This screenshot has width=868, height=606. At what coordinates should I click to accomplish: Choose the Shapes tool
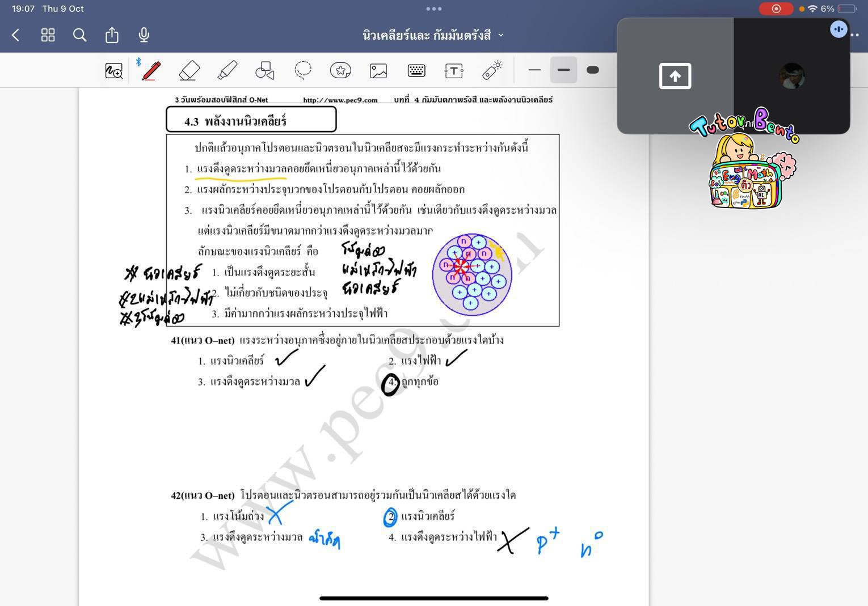click(x=264, y=70)
